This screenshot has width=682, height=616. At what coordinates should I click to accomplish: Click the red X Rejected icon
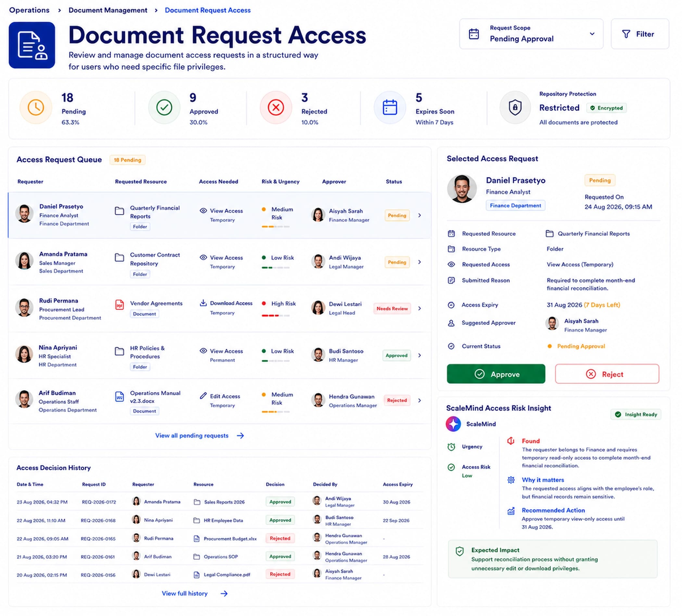tap(276, 108)
